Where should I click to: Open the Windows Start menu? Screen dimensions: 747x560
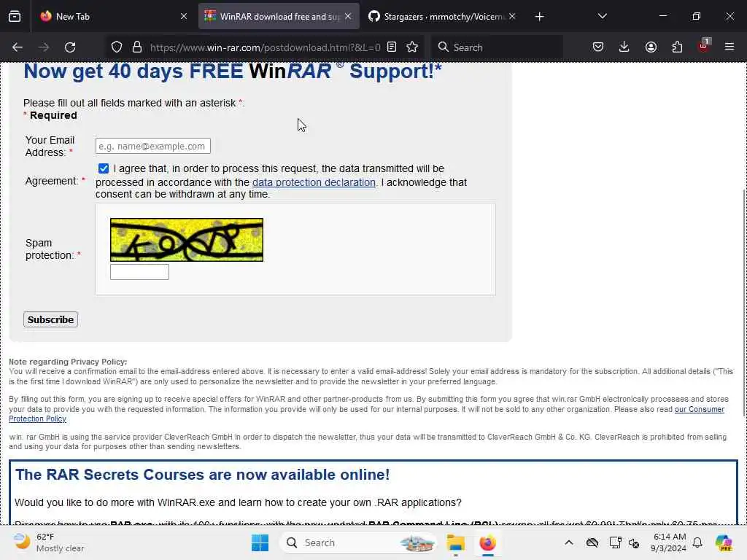260,542
